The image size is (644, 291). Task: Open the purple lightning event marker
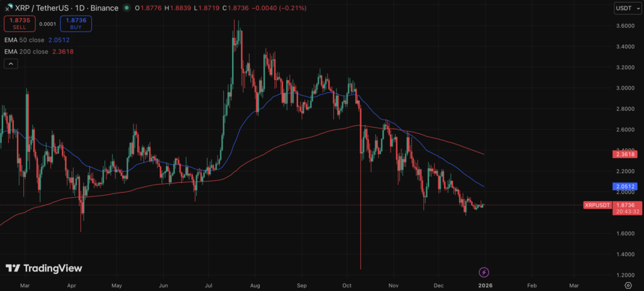click(x=484, y=272)
